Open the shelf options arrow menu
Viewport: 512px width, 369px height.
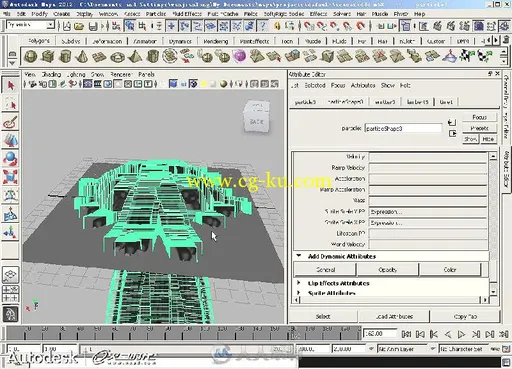point(12,63)
